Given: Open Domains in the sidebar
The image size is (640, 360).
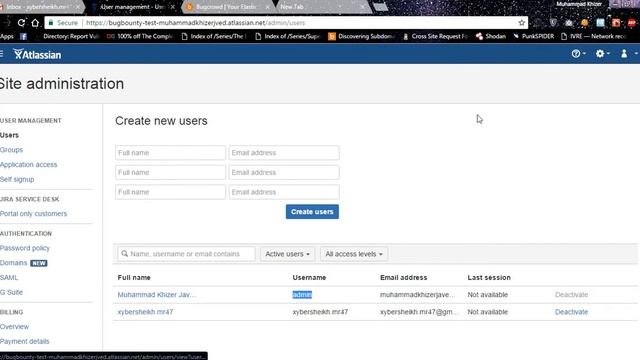Looking at the screenshot, I should [x=13, y=263].
